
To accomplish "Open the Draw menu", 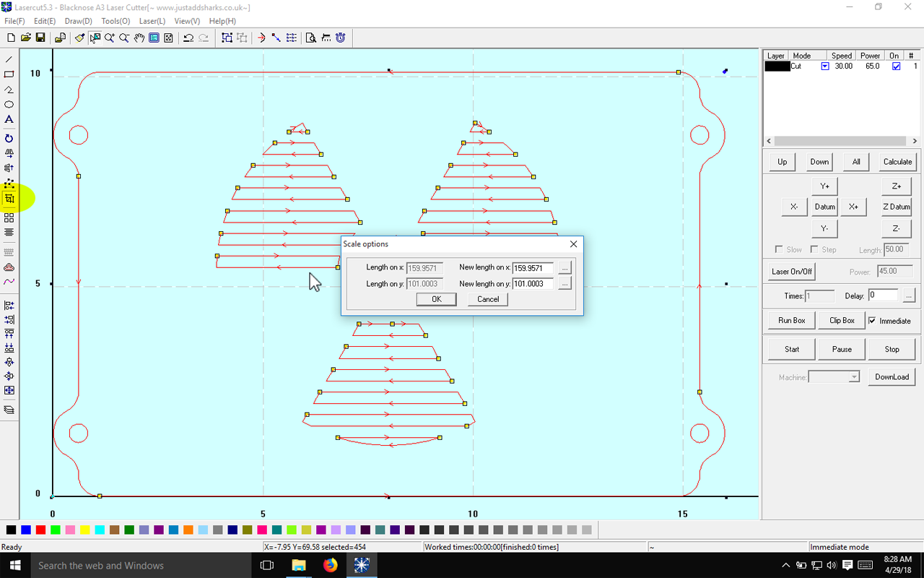I will 78,21.
